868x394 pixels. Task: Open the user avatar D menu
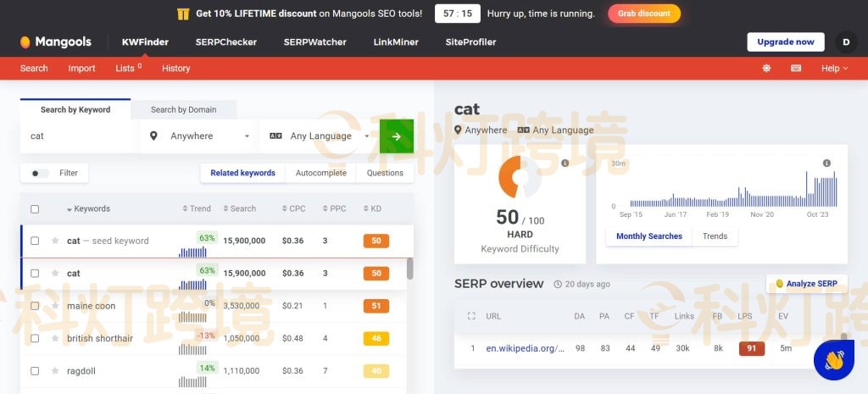(846, 42)
